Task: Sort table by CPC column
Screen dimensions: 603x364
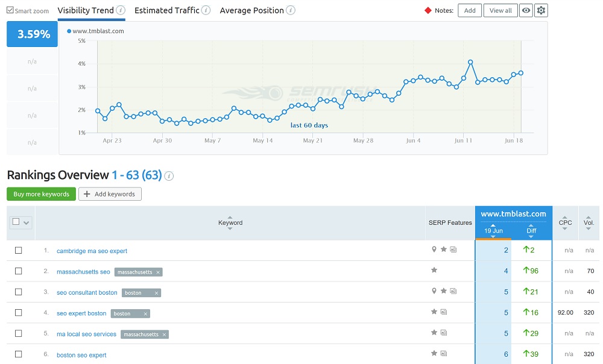Action: click(x=565, y=222)
